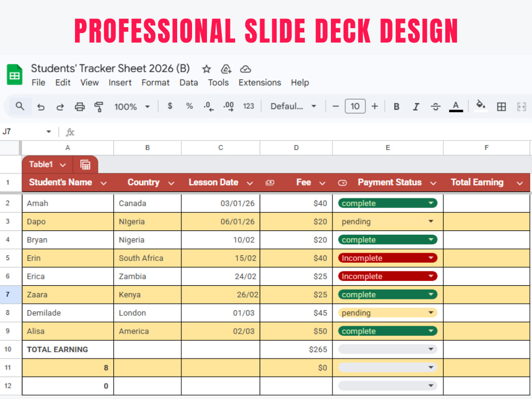Open Dapo's pending status dropdown
This screenshot has height=399, width=532.
(387, 221)
